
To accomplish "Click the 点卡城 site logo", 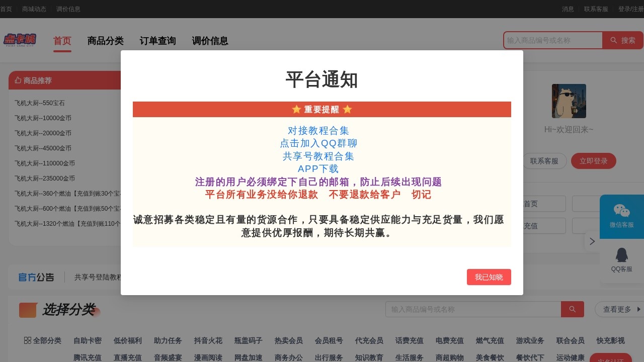I will point(20,40).
